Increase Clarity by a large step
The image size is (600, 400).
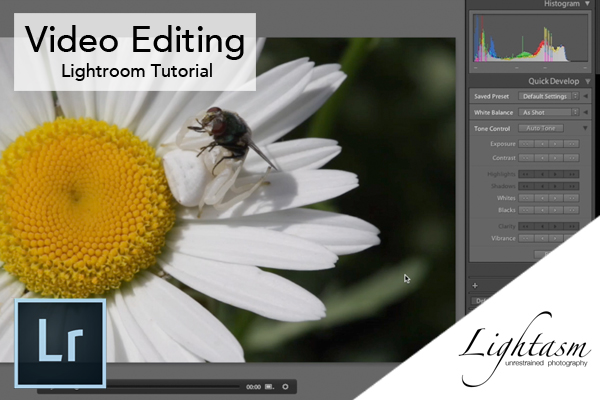(571, 226)
